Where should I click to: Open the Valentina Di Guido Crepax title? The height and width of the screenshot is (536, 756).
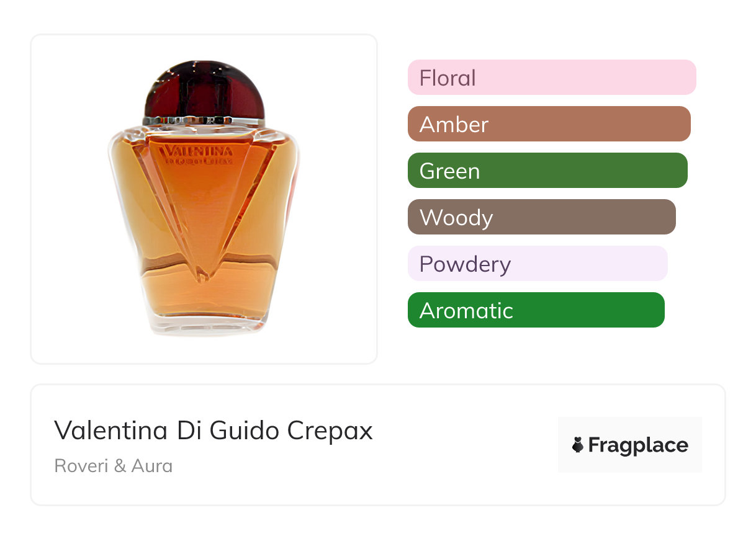[x=214, y=431]
